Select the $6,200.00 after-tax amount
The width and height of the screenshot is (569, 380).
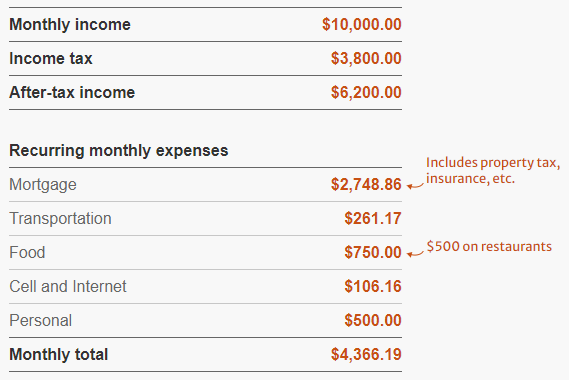coord(366,92)
